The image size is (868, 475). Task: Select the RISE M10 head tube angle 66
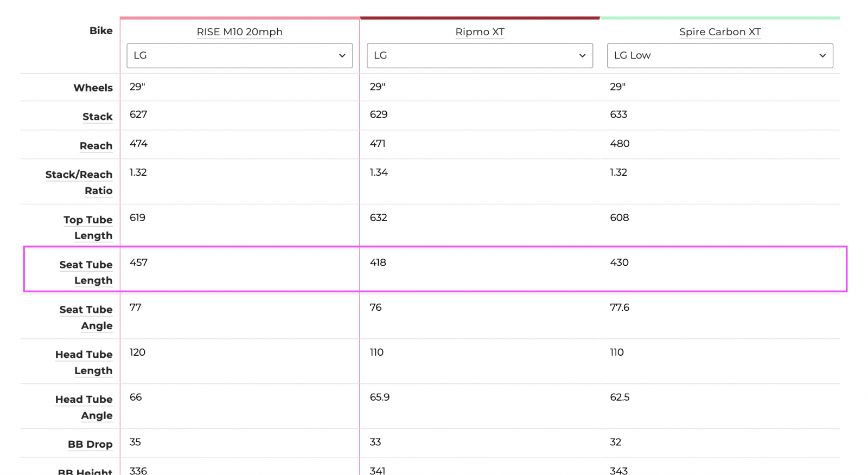point(136,397)
